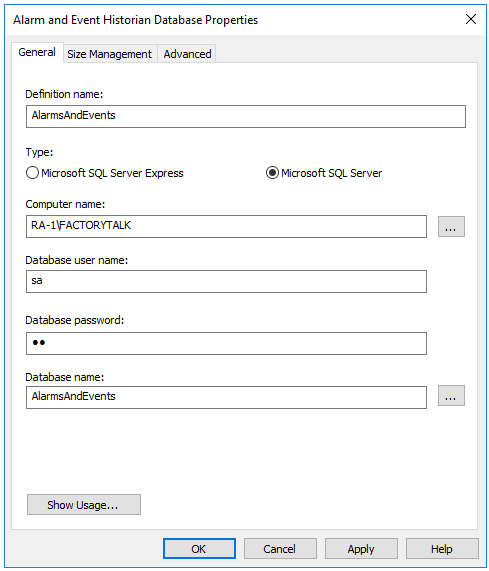Click the Show Usage button
The width and height of the screenshot is (489, 571).
84,504
